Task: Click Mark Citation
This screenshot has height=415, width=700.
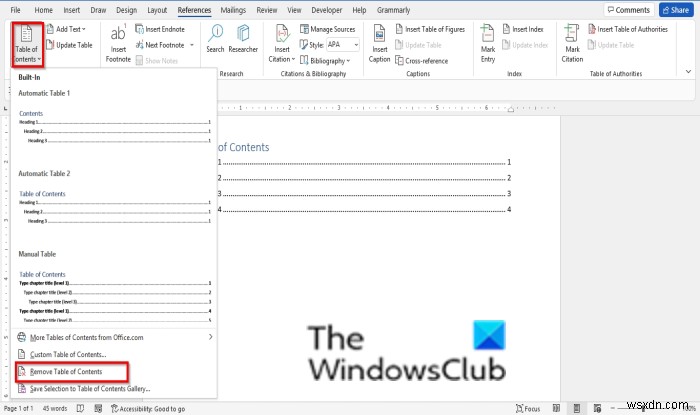Action: click(572, 44)
